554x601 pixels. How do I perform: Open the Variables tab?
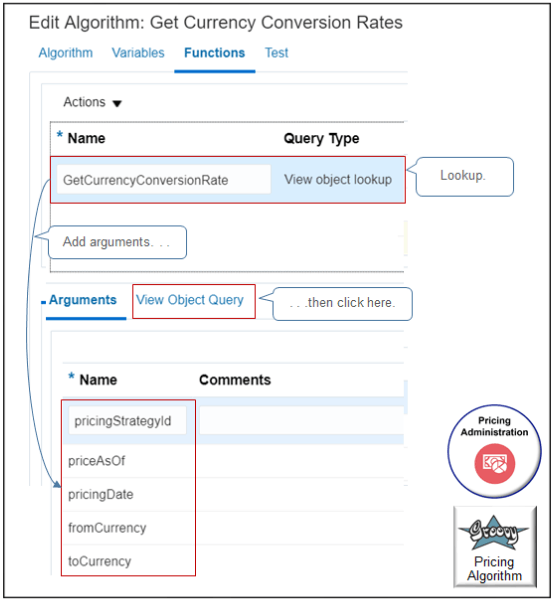[138, 53]
